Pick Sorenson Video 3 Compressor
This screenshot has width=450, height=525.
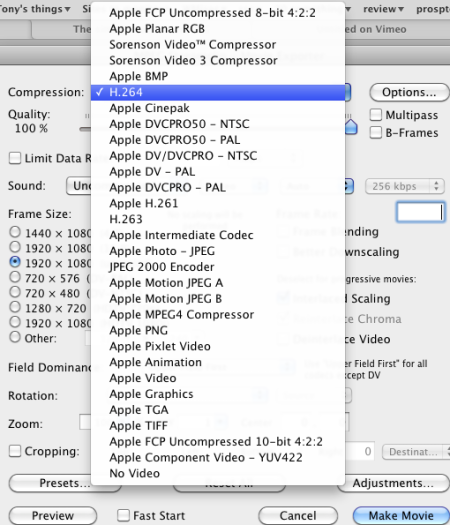[x=218, y=61]
